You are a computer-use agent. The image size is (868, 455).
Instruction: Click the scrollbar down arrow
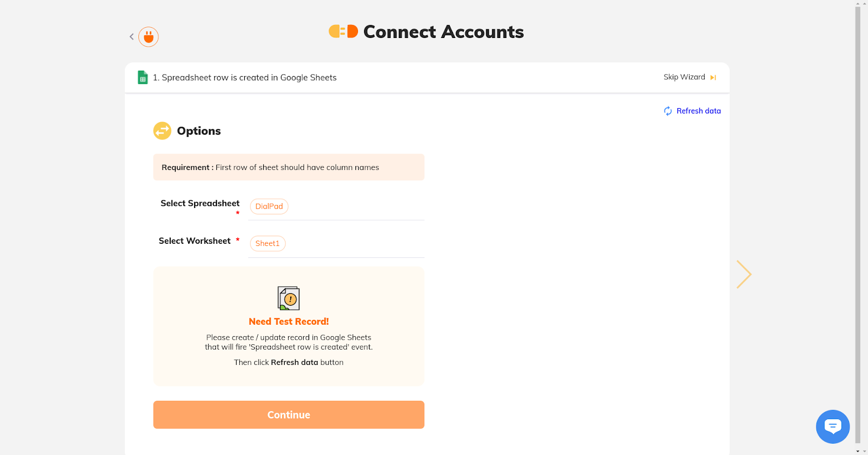[x=858, y=451]
